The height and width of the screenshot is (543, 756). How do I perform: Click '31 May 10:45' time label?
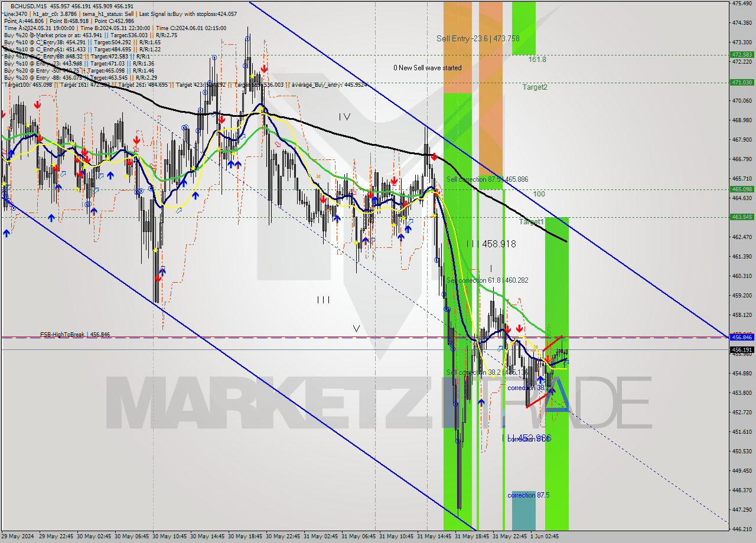pyautogui.click(x=396, y=537)
